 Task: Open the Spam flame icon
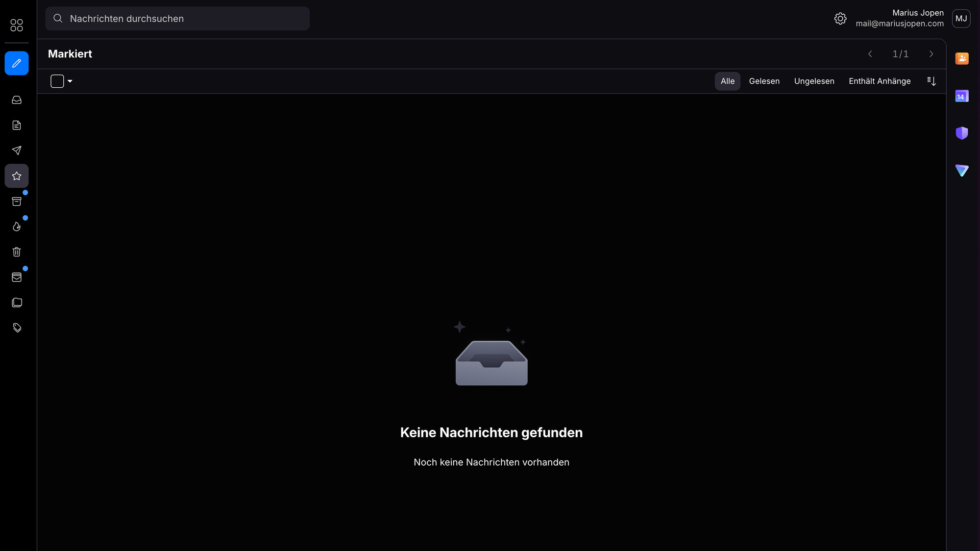point(17,226)
